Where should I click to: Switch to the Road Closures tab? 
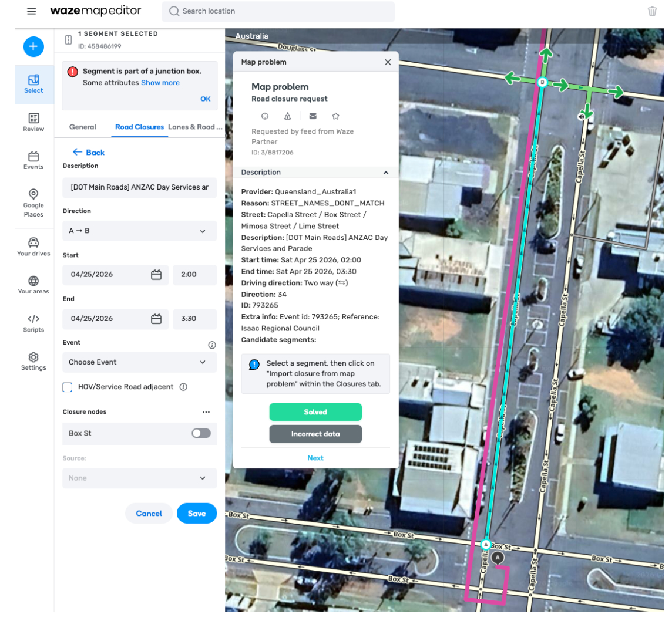pyautogui.click(x=139, y=127)
